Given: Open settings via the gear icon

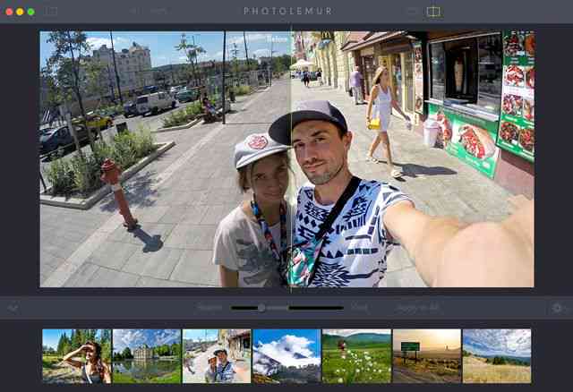Looking at the screenshot, I should [557, 309].
